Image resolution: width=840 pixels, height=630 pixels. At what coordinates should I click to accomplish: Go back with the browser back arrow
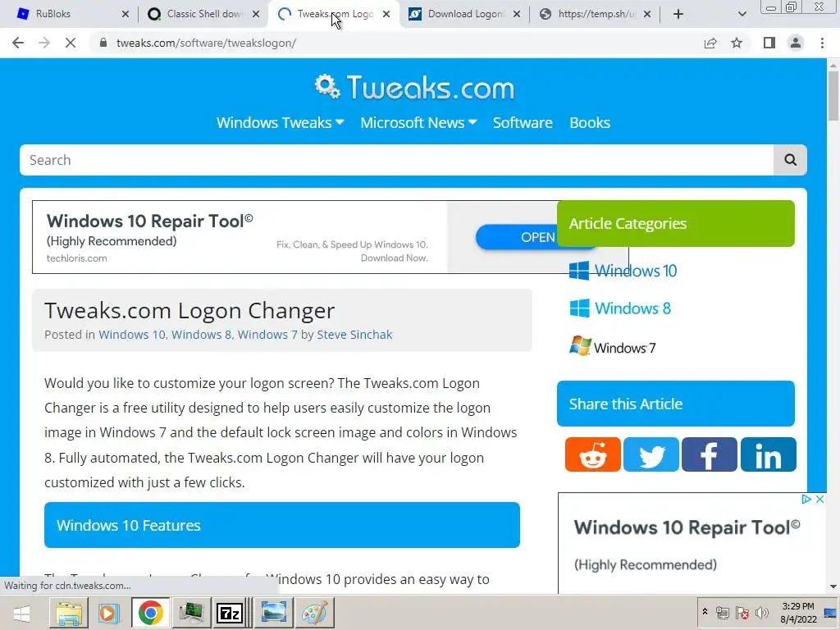pos(18,43)
